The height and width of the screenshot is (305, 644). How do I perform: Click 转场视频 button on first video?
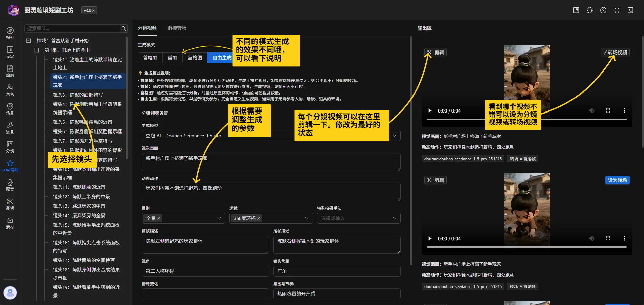615,53
